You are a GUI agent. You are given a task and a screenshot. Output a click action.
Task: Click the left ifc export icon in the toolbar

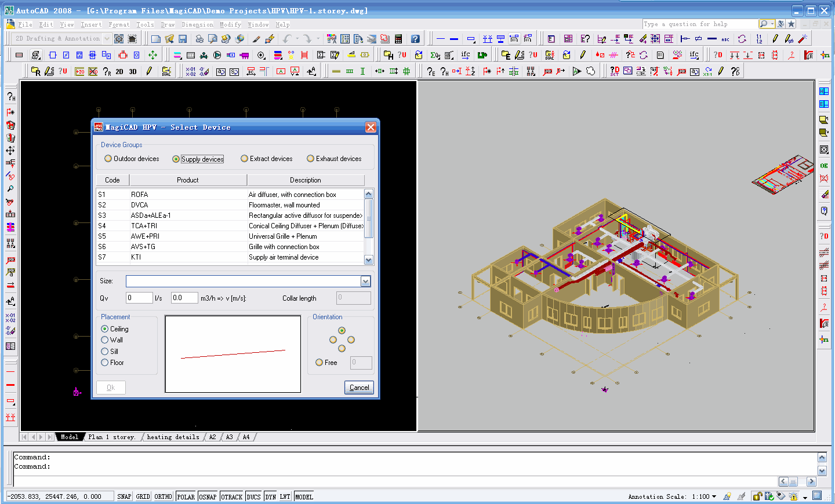466,55
